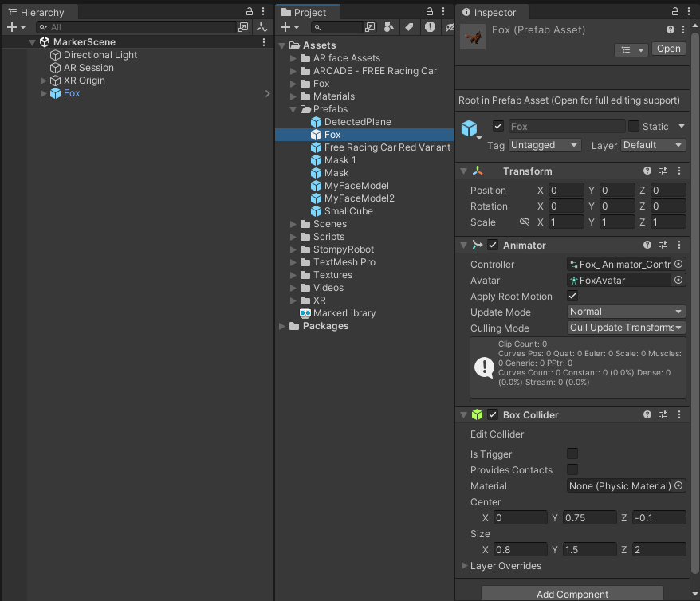Open the Hierarchy create plus dropdown
This screenshot has height=601, width=700.
16,27
